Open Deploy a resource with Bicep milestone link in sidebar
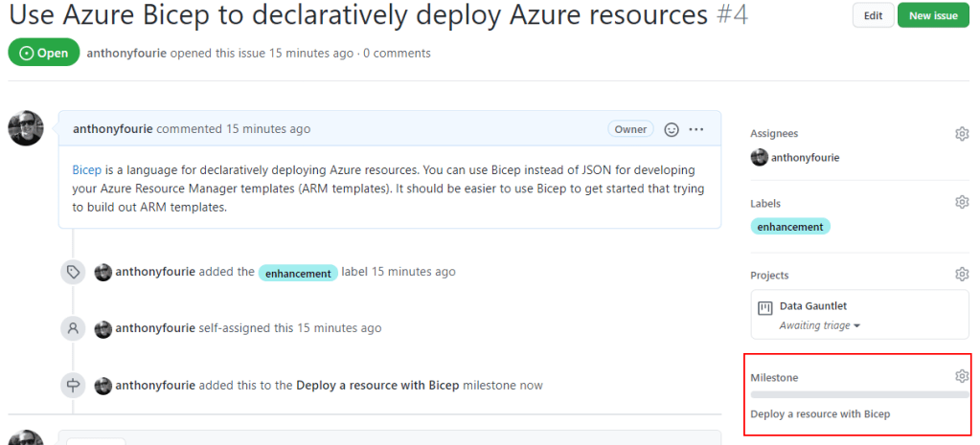 (820, 414)
